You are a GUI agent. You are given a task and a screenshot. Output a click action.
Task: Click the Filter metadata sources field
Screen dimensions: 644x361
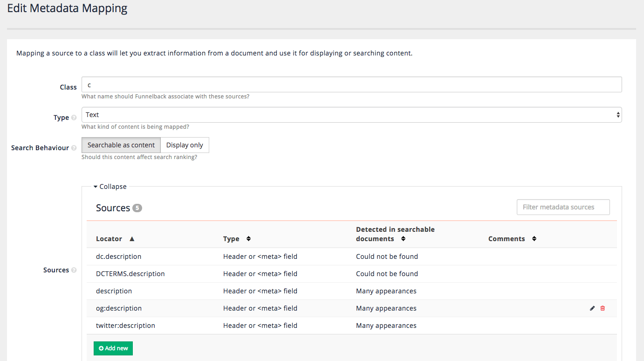click(563, 207)
